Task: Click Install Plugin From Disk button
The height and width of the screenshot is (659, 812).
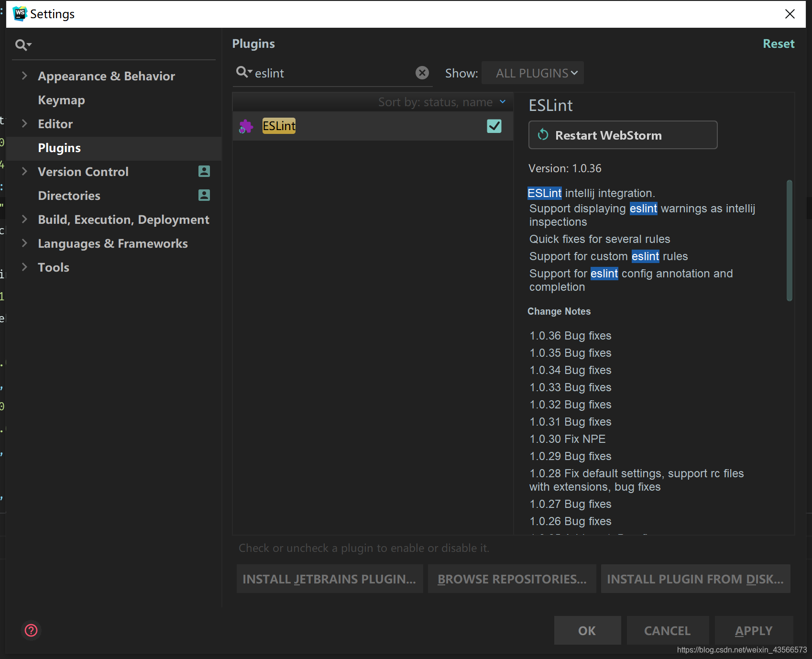Action: 695,579
